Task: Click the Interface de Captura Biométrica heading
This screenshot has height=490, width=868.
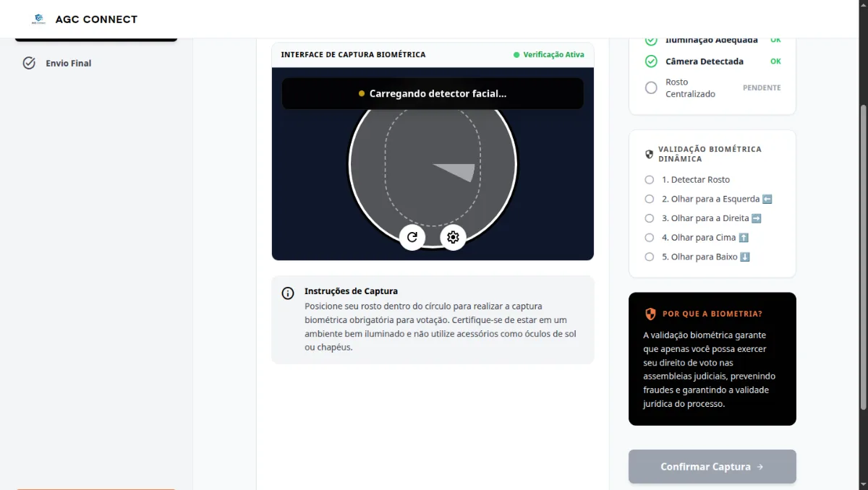Action: click(x=353, y=55)
